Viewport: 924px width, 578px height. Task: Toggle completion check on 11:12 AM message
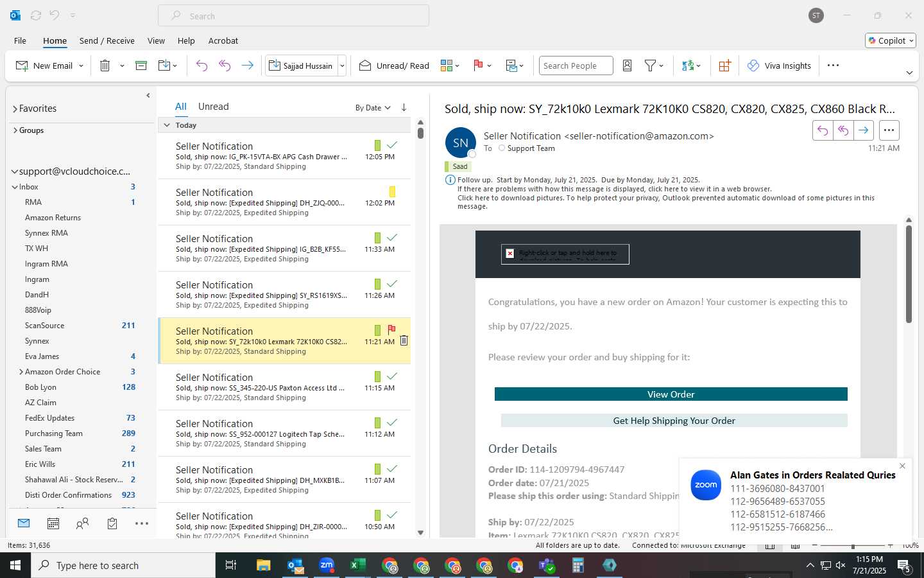392,423
